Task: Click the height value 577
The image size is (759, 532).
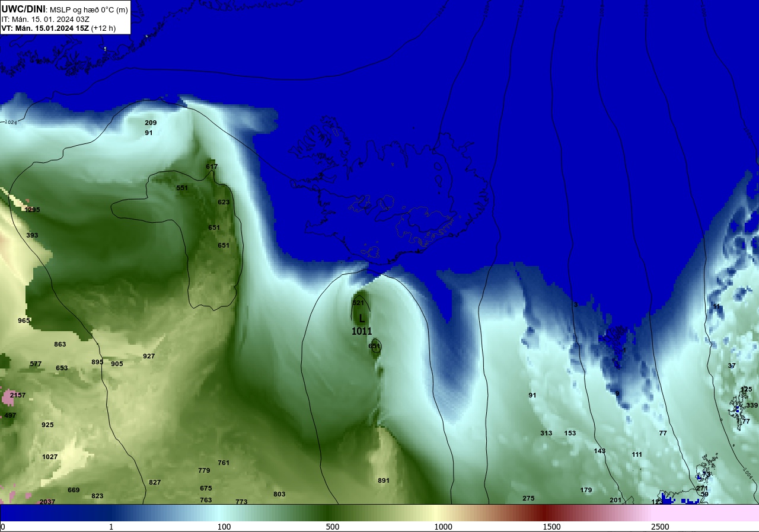Action: coord(36,364)
